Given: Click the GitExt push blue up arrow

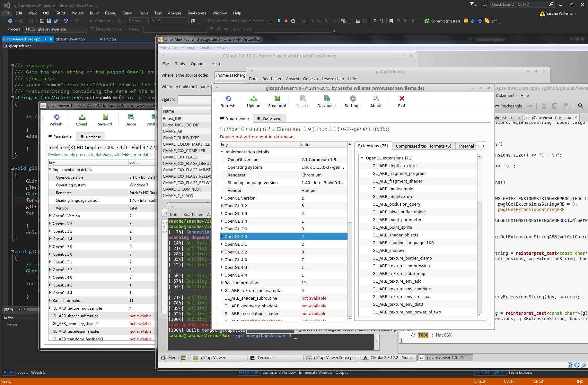Looking at the screenshot, I should point(480,21).
